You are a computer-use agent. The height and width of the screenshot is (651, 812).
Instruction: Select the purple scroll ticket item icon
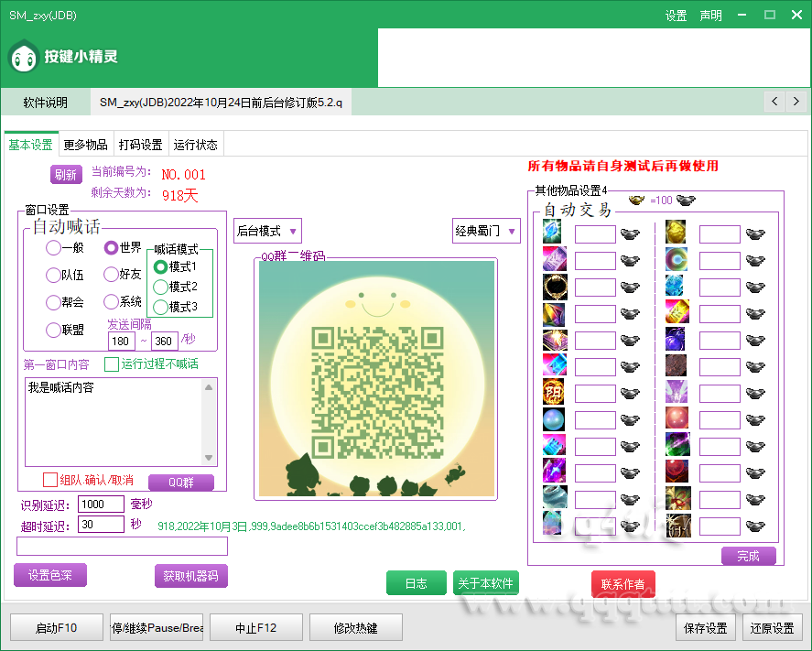click(554, 258)
